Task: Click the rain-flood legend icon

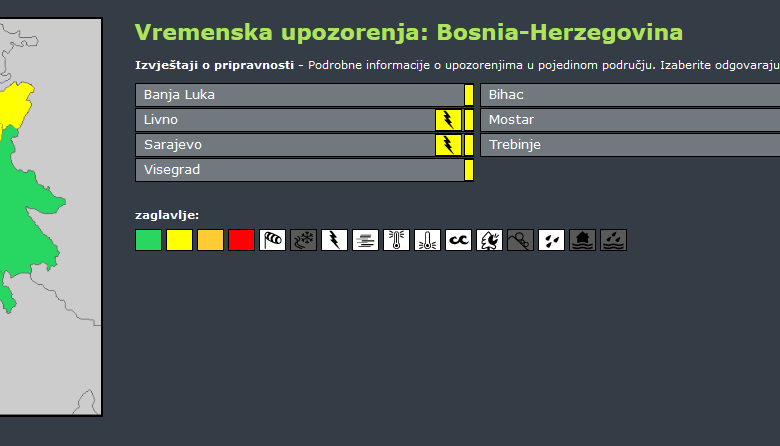Action: point(613,240)
